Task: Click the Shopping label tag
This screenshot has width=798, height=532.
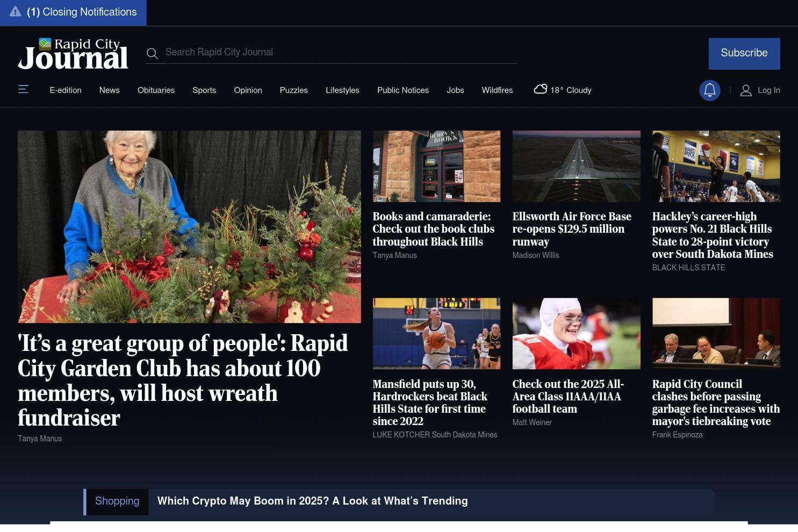Action: 117,501
